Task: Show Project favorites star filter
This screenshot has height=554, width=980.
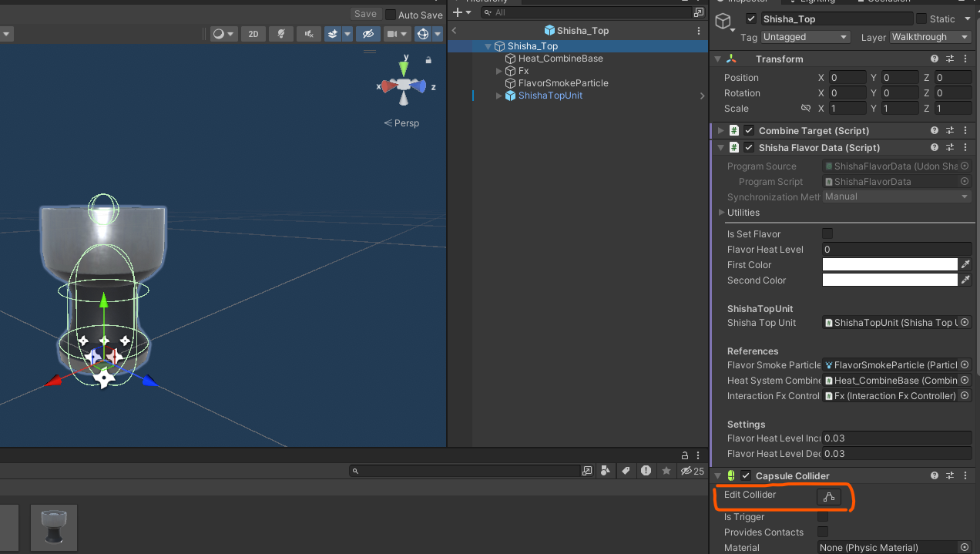Action: (x=666, y=470)
